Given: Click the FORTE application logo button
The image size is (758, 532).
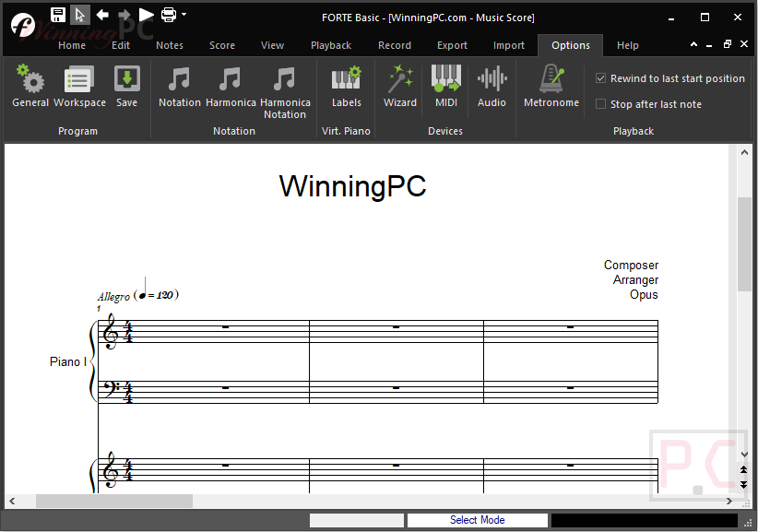Looking at the screenshot, I should coord(23,25).
